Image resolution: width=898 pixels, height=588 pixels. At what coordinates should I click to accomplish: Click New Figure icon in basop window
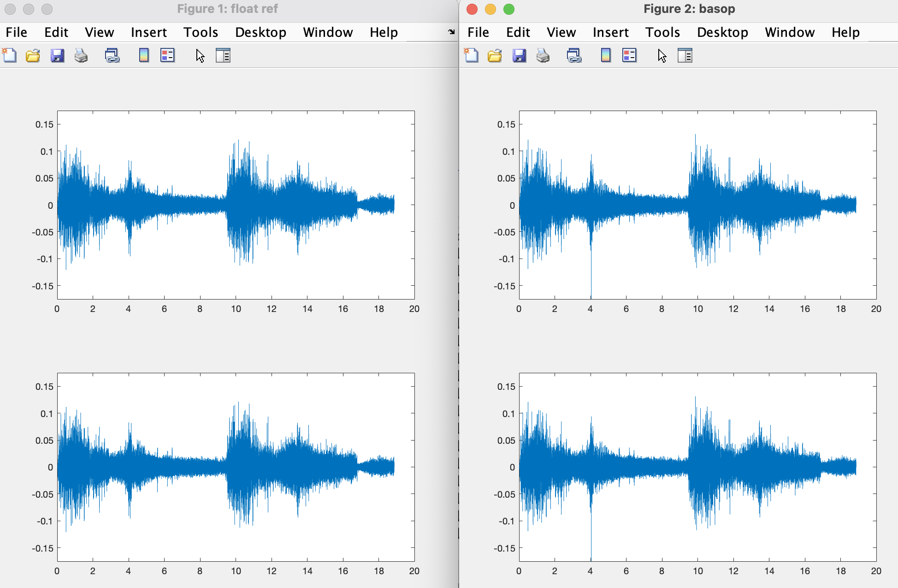pyautogui.click(x=472, y=56)
